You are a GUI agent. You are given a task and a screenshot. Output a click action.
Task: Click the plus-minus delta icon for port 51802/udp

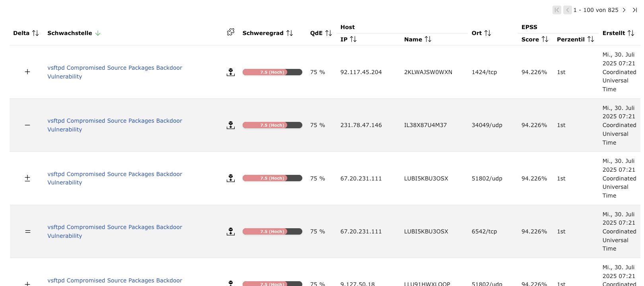tap(27, 178)
